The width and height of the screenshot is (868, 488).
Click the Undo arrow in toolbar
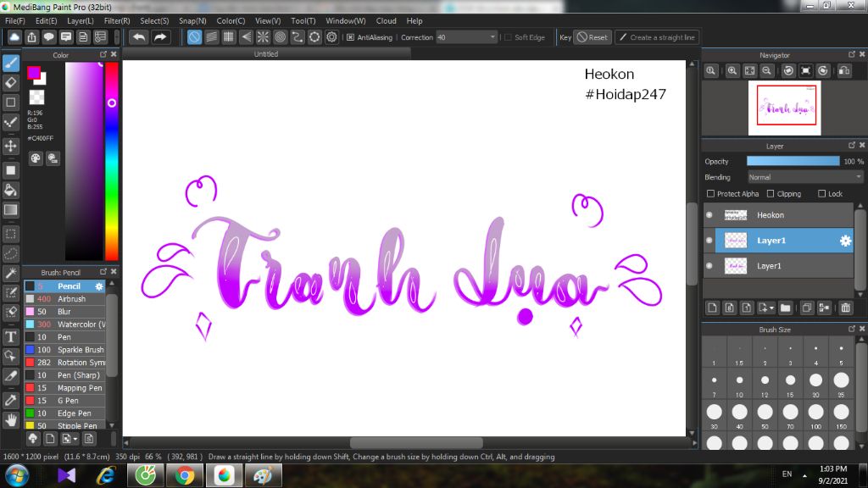tap(139, 37)
